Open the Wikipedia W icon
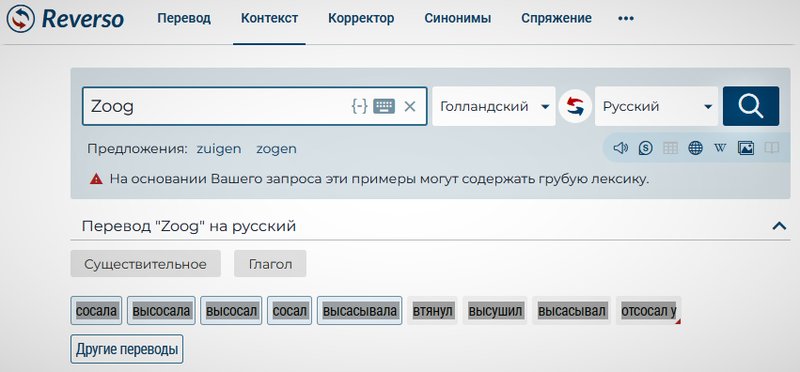Viewport: 800px width, 372px height. tap(720, 148)
